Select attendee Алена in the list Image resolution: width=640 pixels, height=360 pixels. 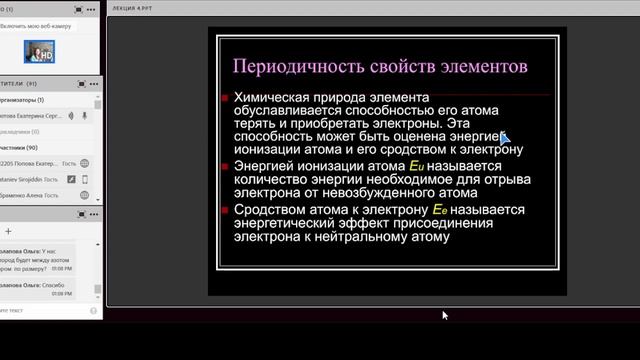click(46, 195)
